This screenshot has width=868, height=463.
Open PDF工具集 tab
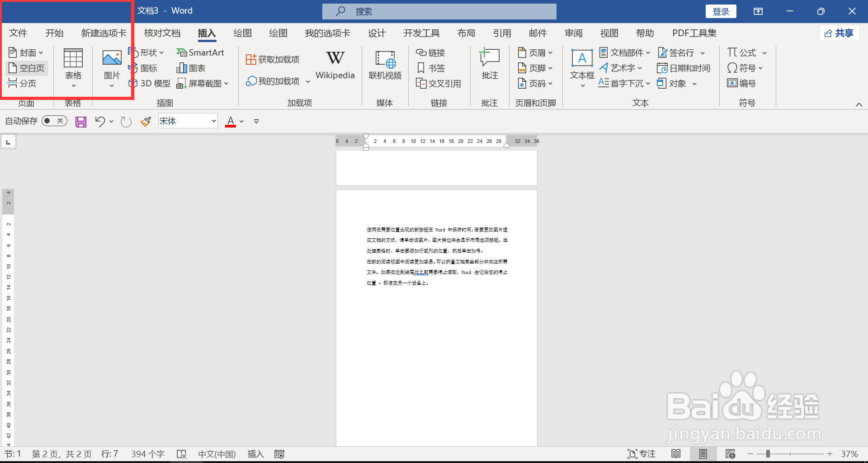(694, 33)
